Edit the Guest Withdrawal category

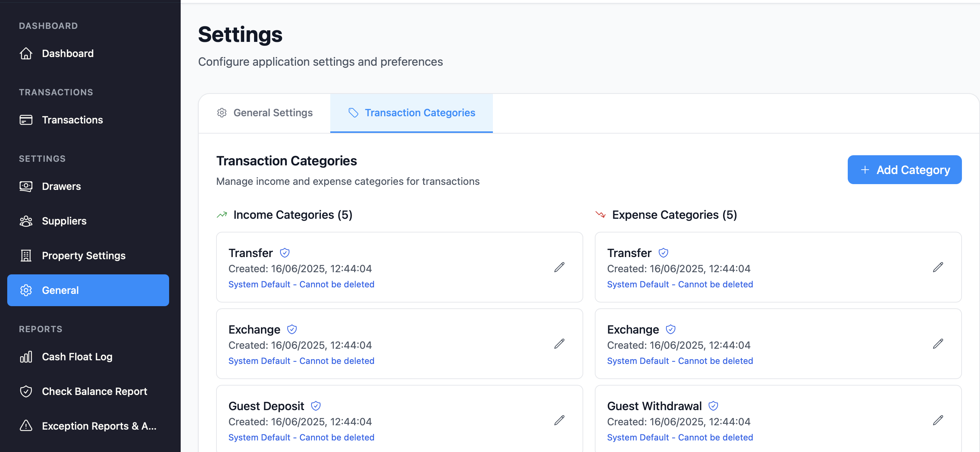(937, 420)
